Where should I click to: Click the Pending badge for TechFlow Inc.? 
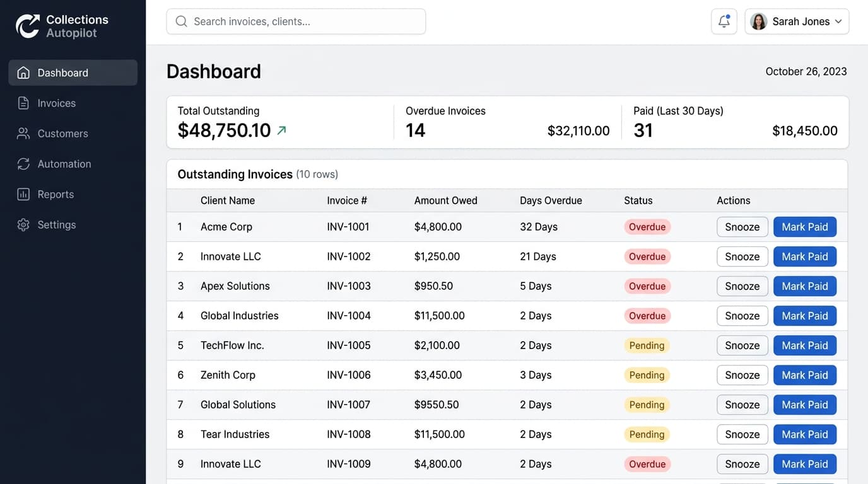click(647, 345)
